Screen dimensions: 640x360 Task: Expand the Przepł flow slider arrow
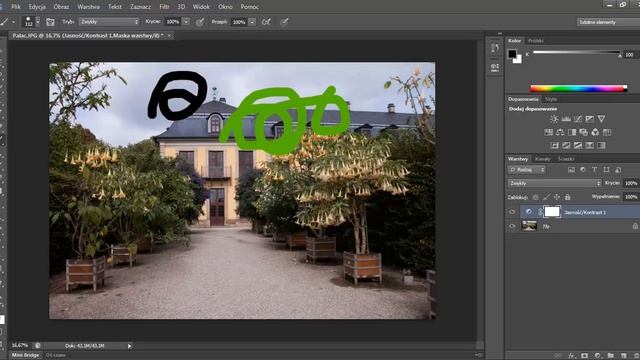(252, 22)
